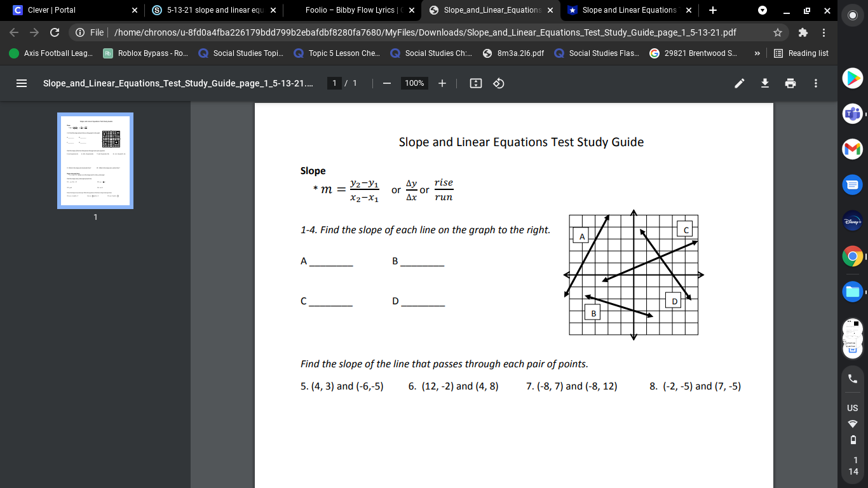Image resolution: width=868 pixels, height=488 pixels.
Task: Click the fit to page icon
Action: pyautogui.click(x=475, y=83)
